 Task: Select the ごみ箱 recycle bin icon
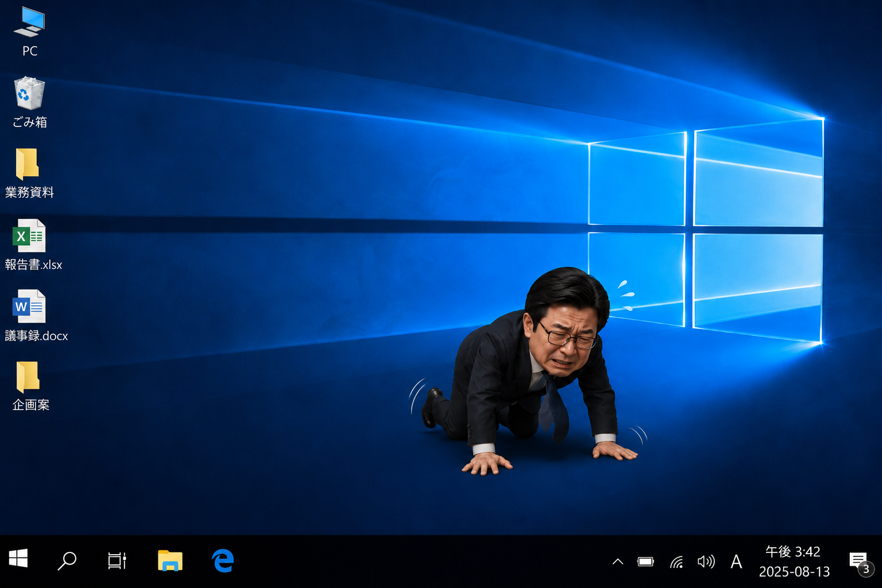pyautogui.click(x=29, y=93)
